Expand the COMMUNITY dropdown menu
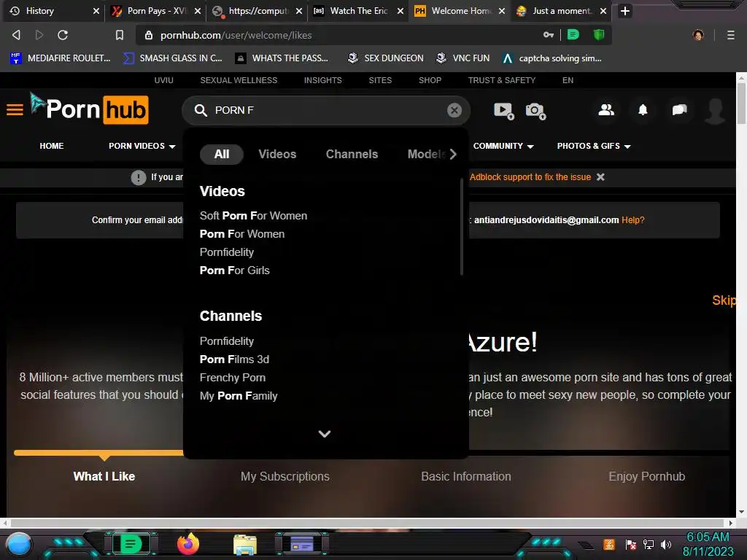The width and height of the screenshot is (747, 560). pos(503,146)
